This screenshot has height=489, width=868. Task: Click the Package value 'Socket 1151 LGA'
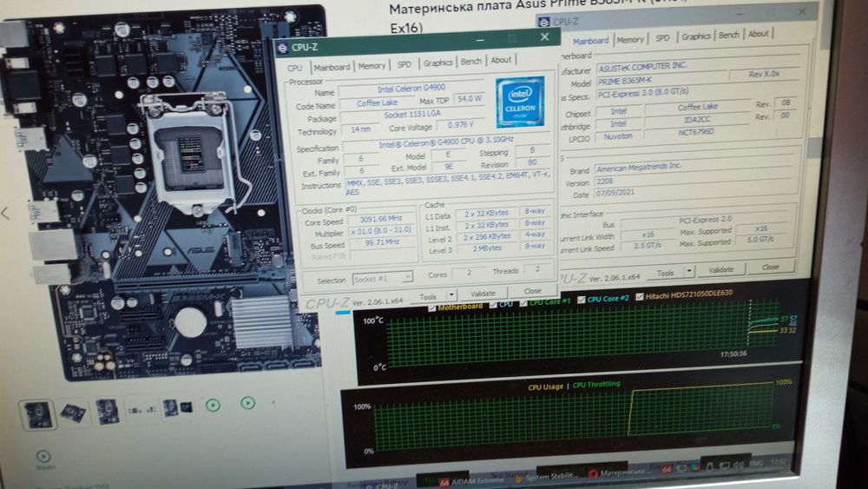point(412,115)
